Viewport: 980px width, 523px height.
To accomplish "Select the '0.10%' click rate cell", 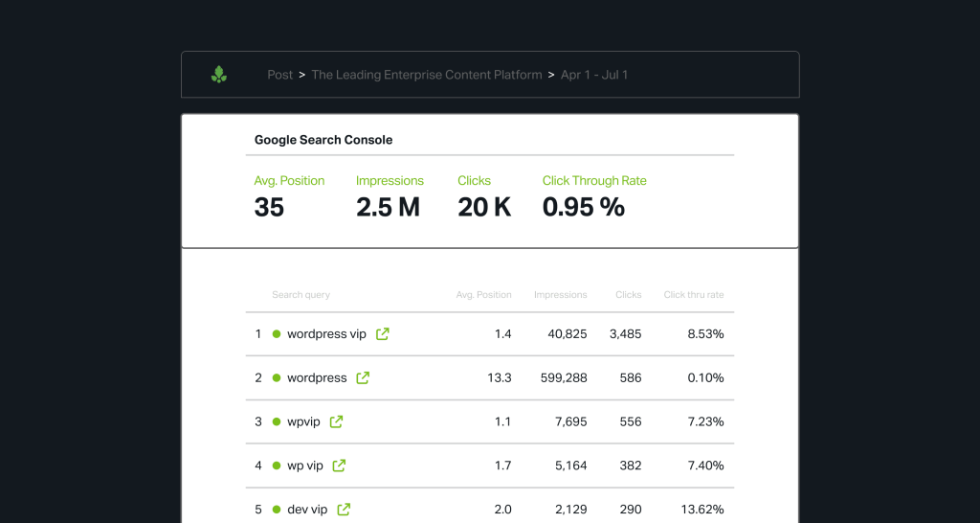I will point(705,377).
